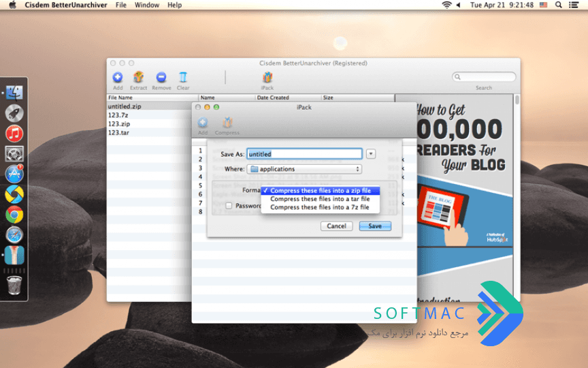Click the Name column header
This screenshot has height=368, width=588.
point(227,97)
